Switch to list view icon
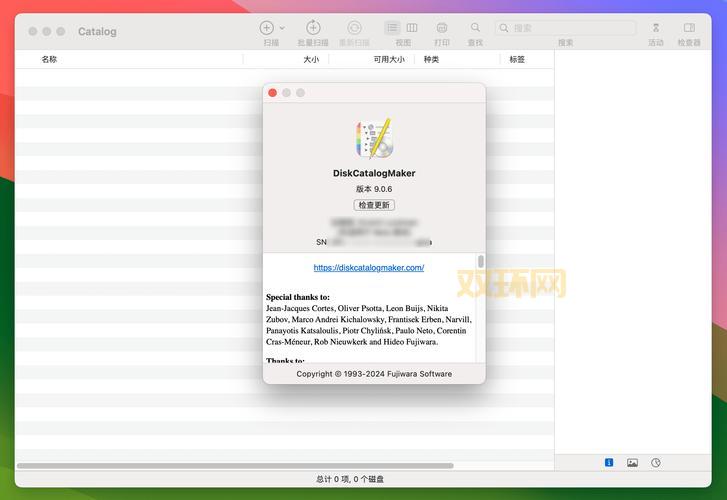The width and height of the screenshot is (727, 500). [393, 28]
